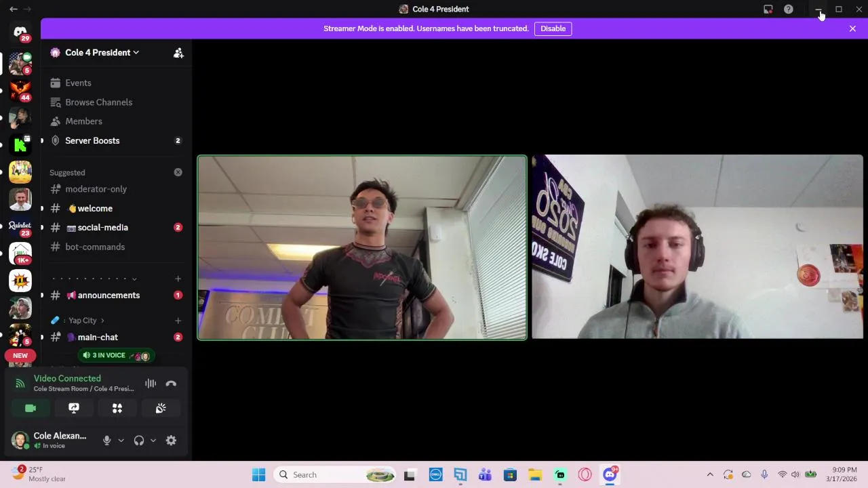
Task: Open the Rainbet server icon
Action: coord(20,226)
